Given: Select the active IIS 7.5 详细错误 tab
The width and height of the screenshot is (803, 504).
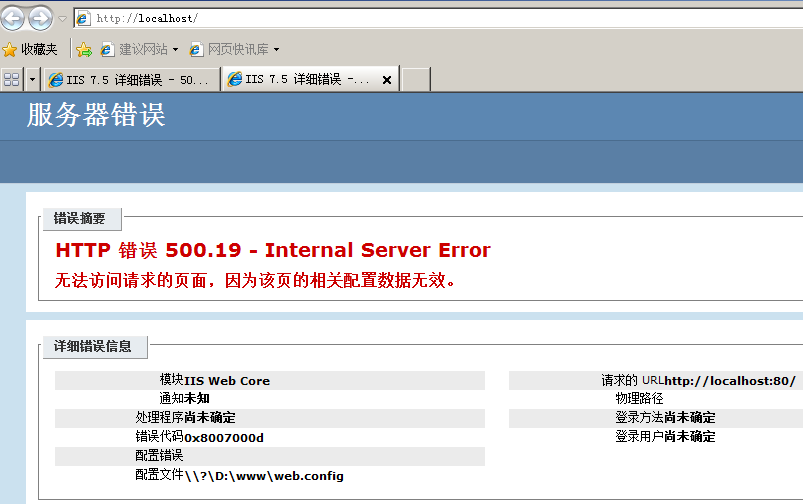Looking at the screenshot, I should [310, 79].
